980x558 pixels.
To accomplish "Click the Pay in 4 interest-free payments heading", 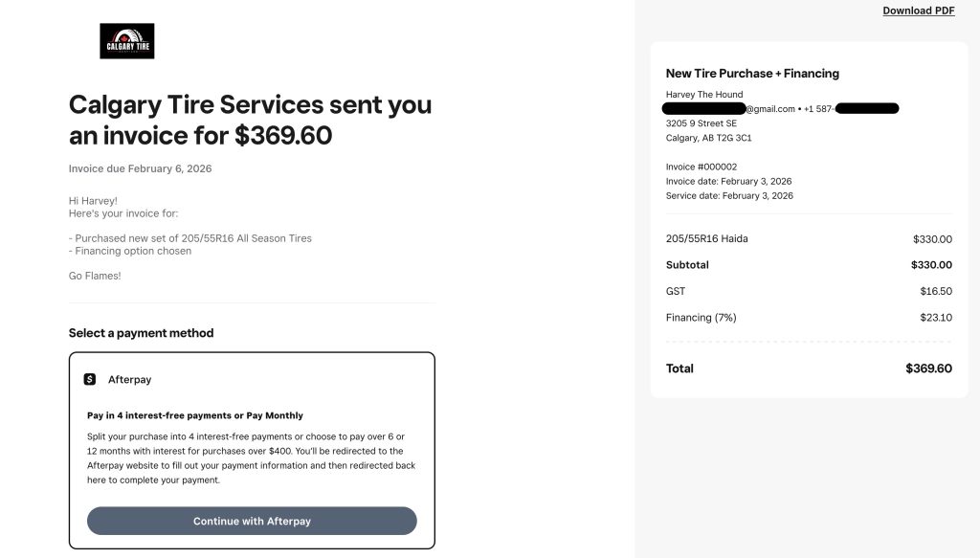I will pos(194,415).
